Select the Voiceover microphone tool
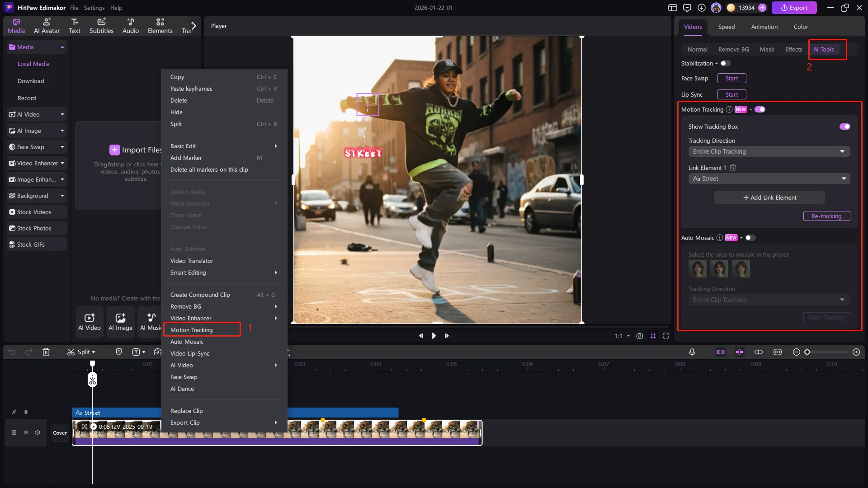Viewport: 868px width, 488px height. 693,352
